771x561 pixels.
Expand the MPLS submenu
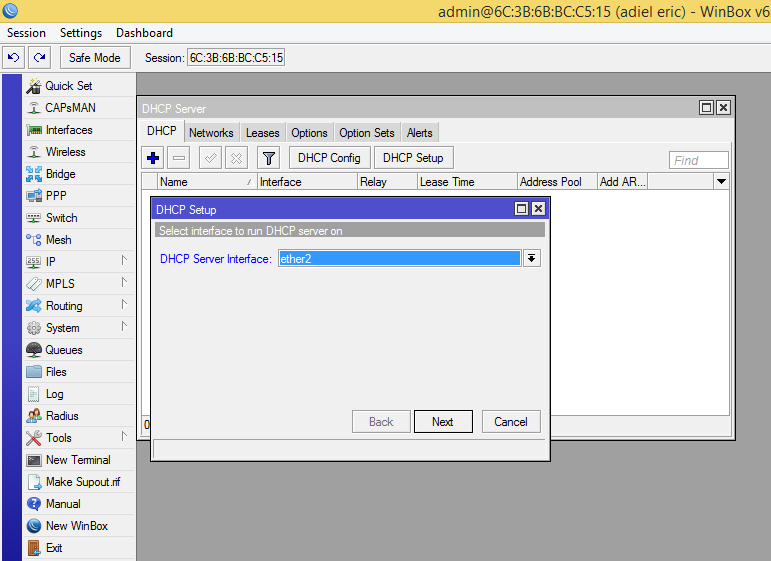[124, 283]
